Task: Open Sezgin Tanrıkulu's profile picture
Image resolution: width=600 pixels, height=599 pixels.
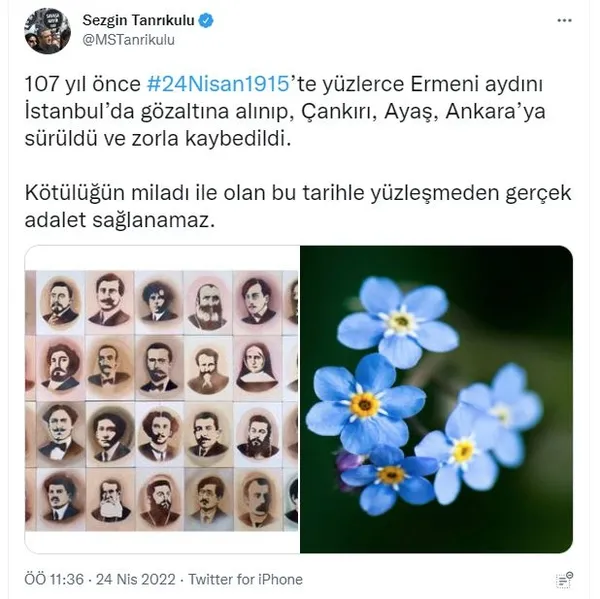Action: point(47,31)
